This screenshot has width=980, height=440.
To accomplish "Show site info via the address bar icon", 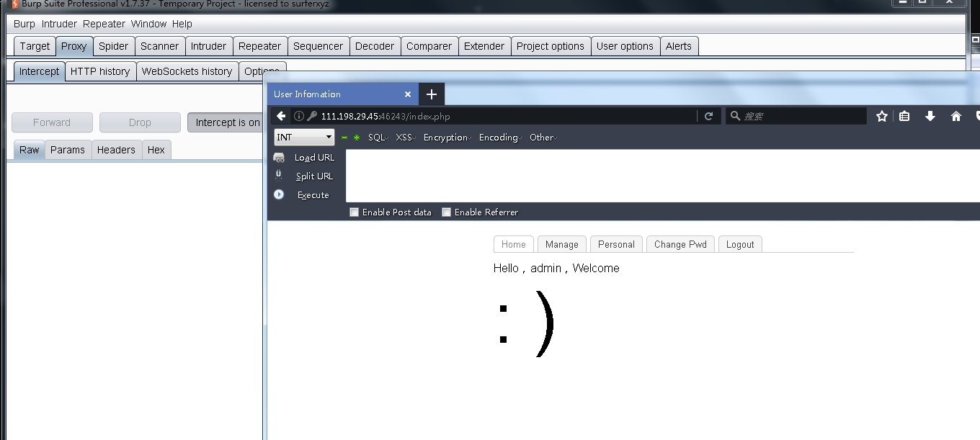I will pos(299,116).
